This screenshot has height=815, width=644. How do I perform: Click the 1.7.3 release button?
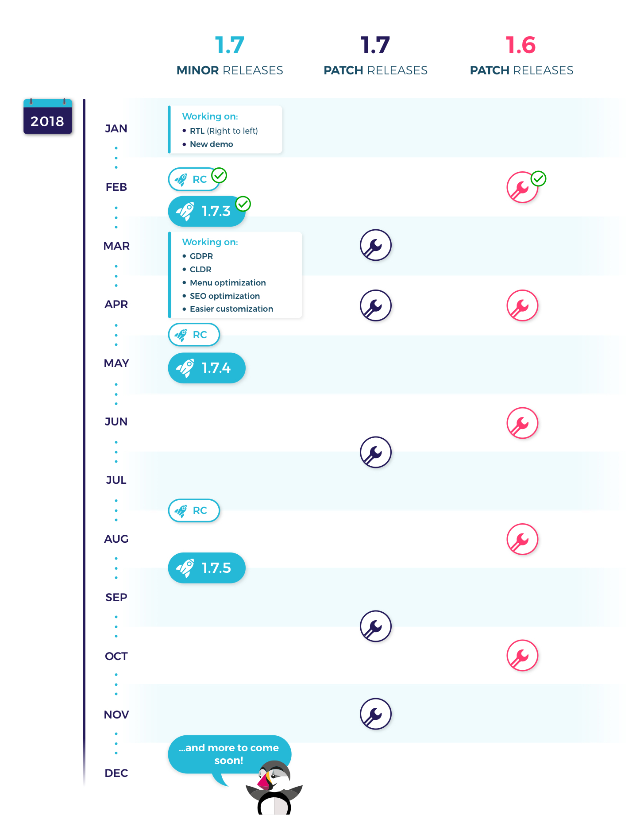pos(206,211)
